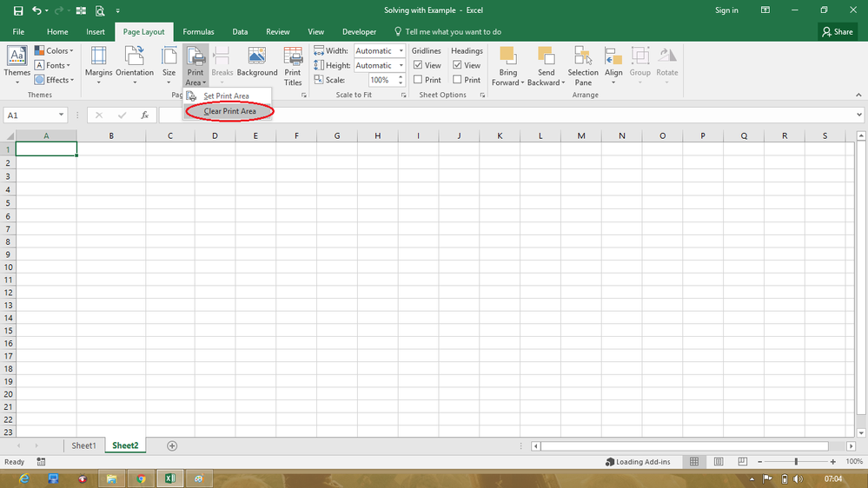Collapse the ribbon with arrow
Screen dimensions: 868x488
(x=858, y=96)
